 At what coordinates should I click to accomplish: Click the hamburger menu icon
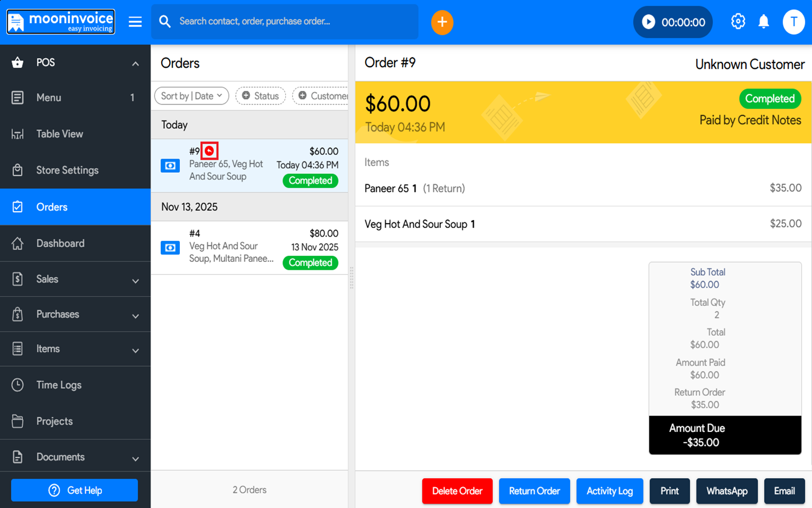(x=135, y=22)
